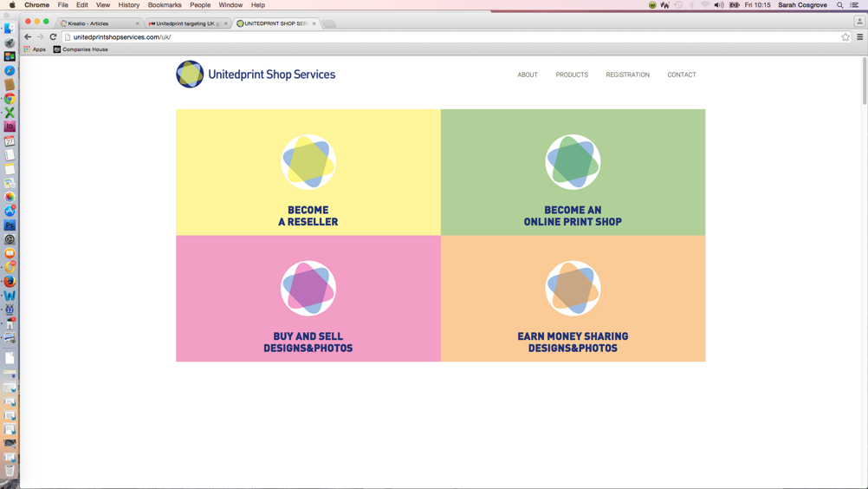Bookmark this page with star icon
This screenshot has height=489, width=868.
click(x=845, y=37)
